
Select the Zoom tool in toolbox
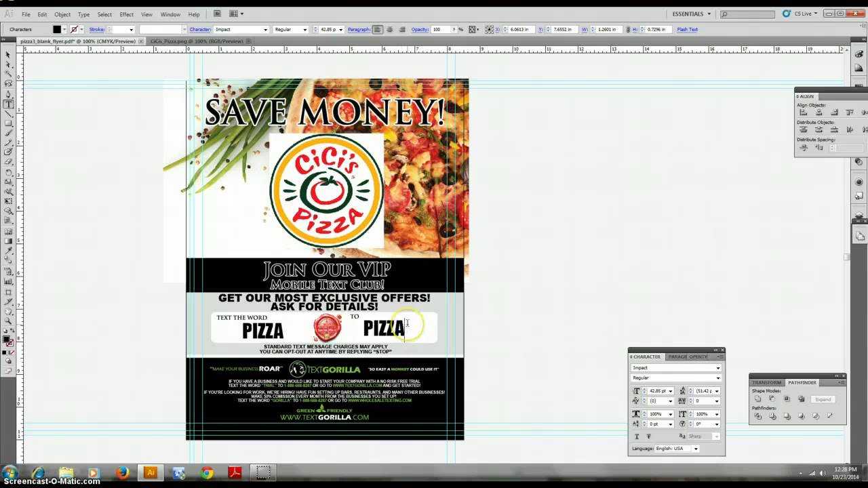(8, 321)
